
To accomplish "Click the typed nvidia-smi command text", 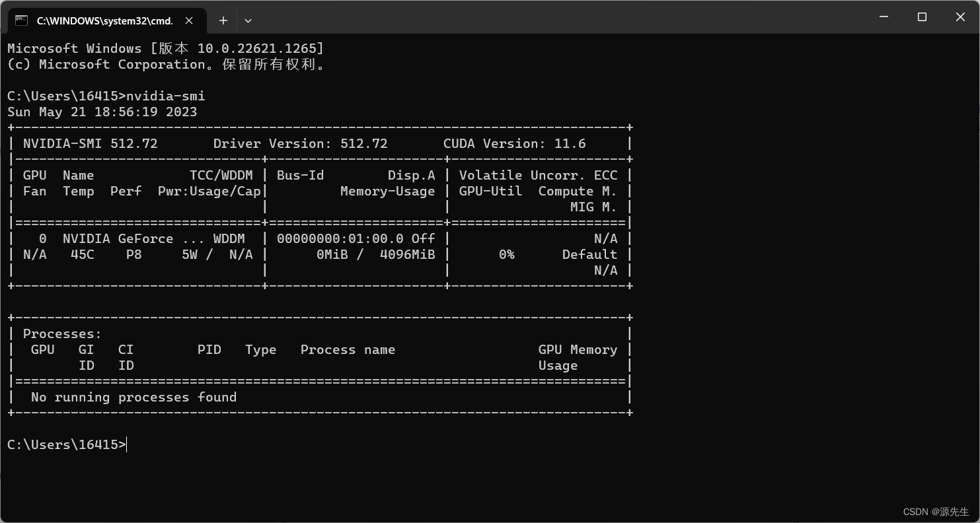I will click(166, 96).
